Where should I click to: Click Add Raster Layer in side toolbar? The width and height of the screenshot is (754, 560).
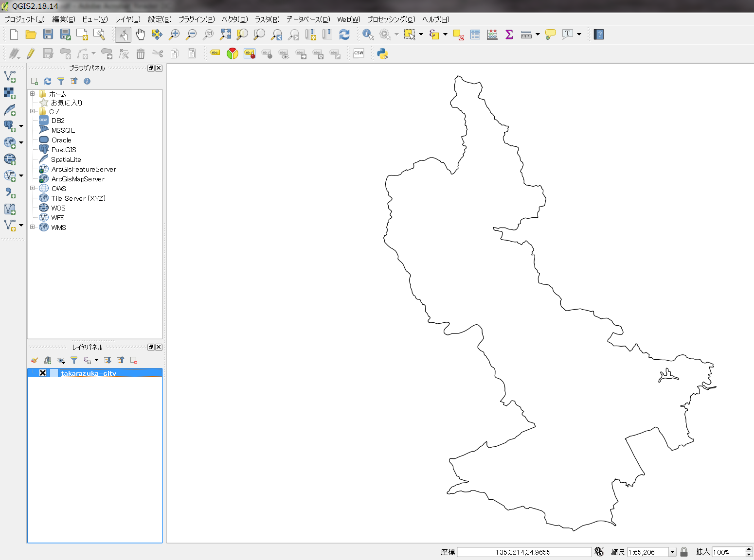click(10, 93)
